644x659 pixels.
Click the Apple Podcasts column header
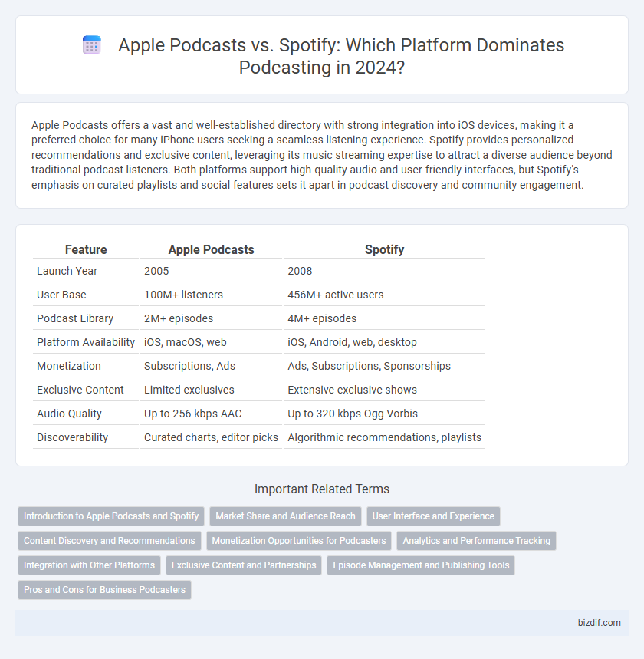(211, 249)
